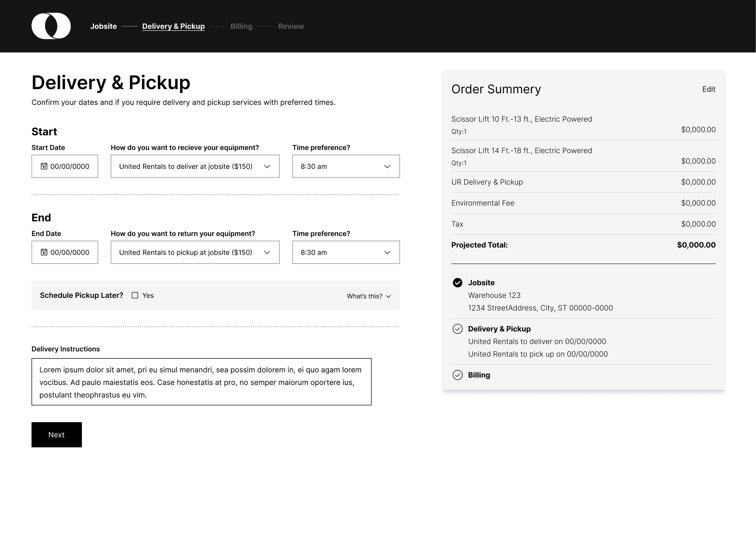Check the Schedule Pickup Later Yes checkbox
The height and width of the screenshot is (537, 756).
tap(135, 295)
